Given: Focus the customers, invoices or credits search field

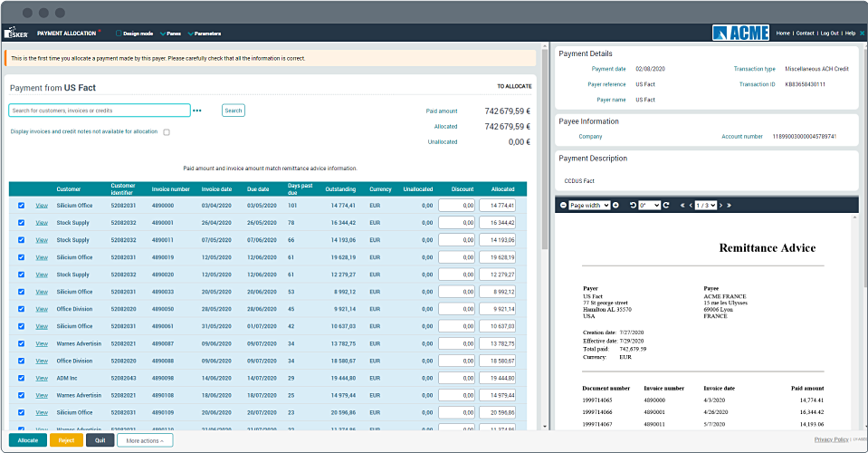Looking at the screenshot, I should pos(100,111).
